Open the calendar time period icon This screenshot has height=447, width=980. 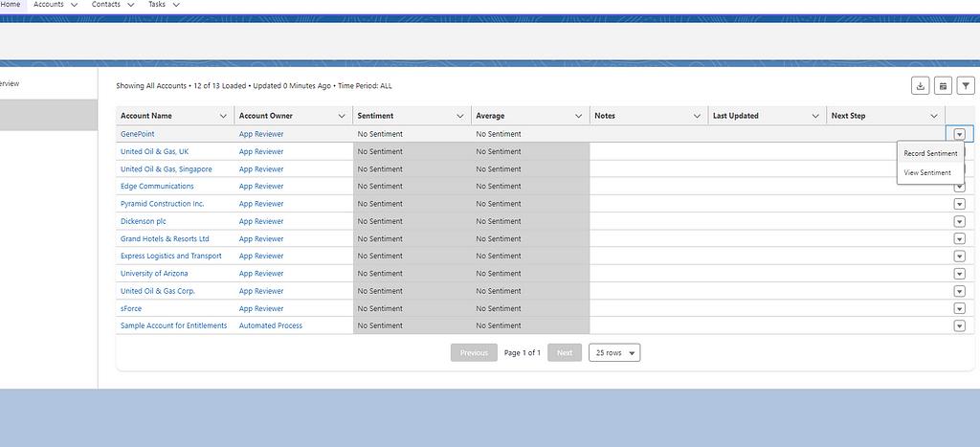pyautogui.click(x=943, y=86)
